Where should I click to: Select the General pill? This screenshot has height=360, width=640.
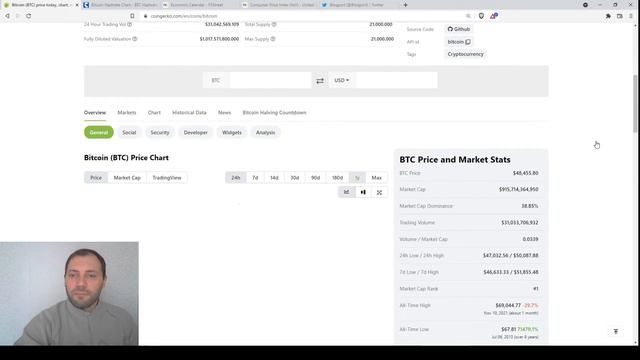pos(99,132)
